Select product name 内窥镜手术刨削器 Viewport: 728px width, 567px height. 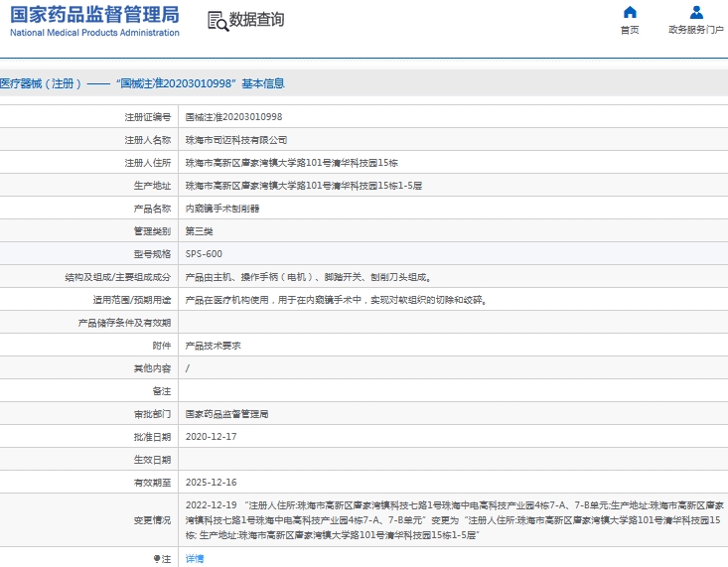pyautogui.click(x=222, y=209)
